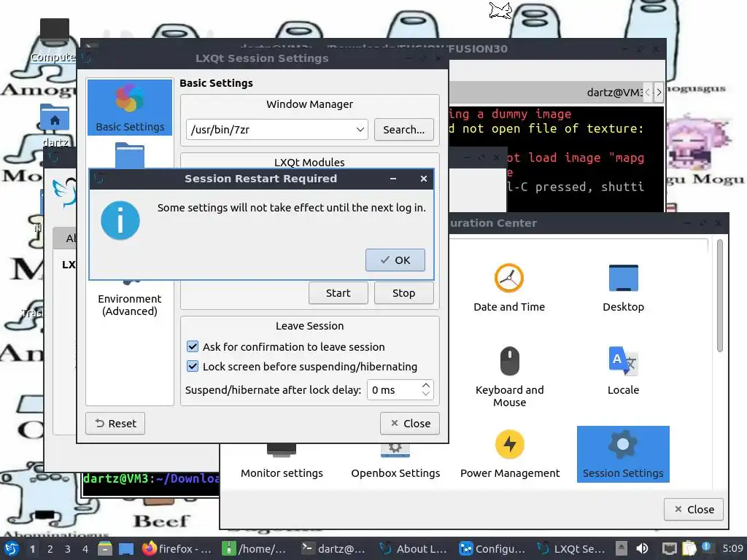Select Session Settings in Configuration Center
The width and height of the screenshot is (747, 560).
(623, 454)
